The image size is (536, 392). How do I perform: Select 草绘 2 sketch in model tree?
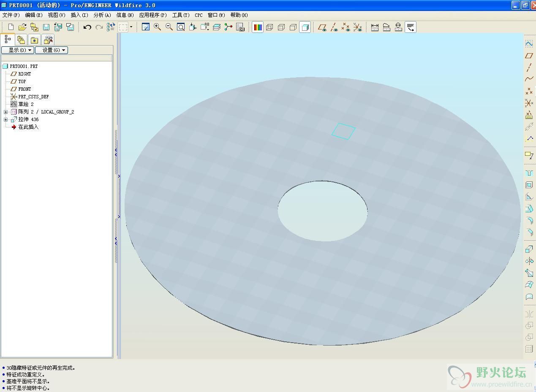26,104
